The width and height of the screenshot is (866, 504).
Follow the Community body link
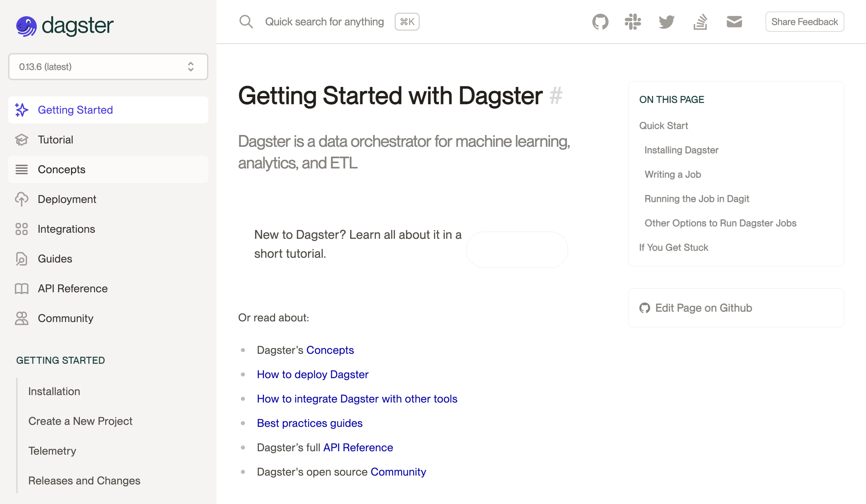coord(398,472)
